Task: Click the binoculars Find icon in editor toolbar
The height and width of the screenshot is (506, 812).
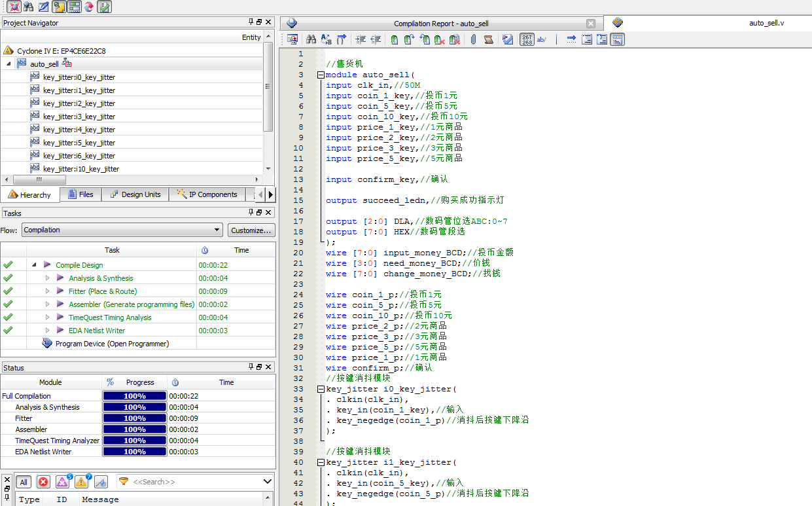Action: coord(311,40)
